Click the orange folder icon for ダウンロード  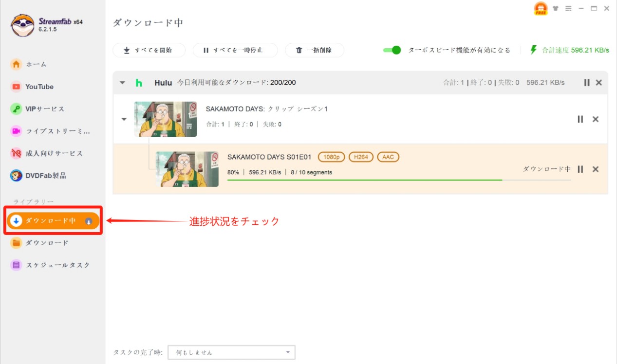[16, 243]
